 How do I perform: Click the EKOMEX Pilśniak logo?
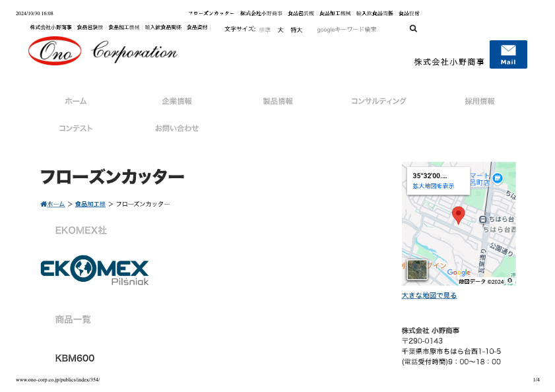click(94, 271)
